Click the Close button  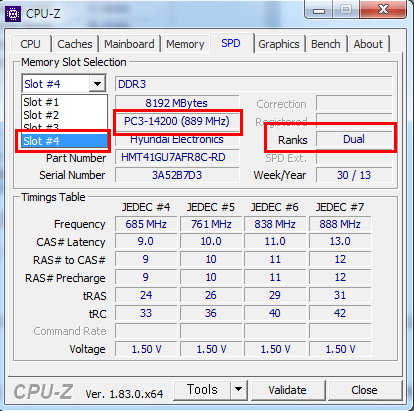tap(364, 390)
